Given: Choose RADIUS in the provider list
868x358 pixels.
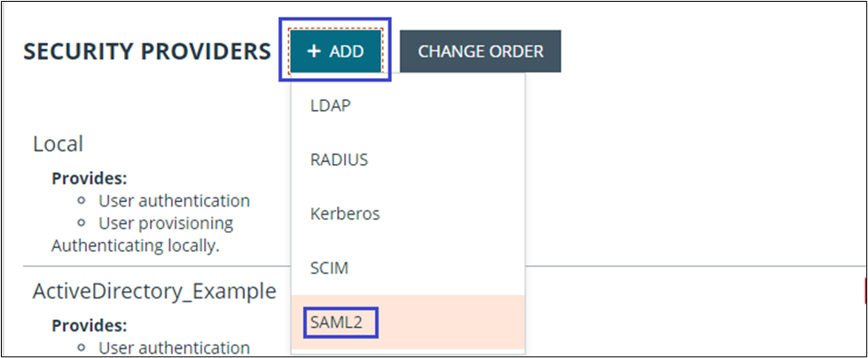Looking at the screenshot, I should (339, 160).
